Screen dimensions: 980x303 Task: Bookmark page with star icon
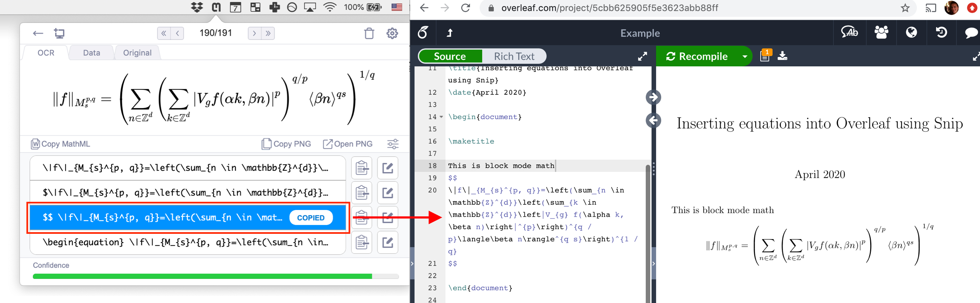[x=905, y=8]
